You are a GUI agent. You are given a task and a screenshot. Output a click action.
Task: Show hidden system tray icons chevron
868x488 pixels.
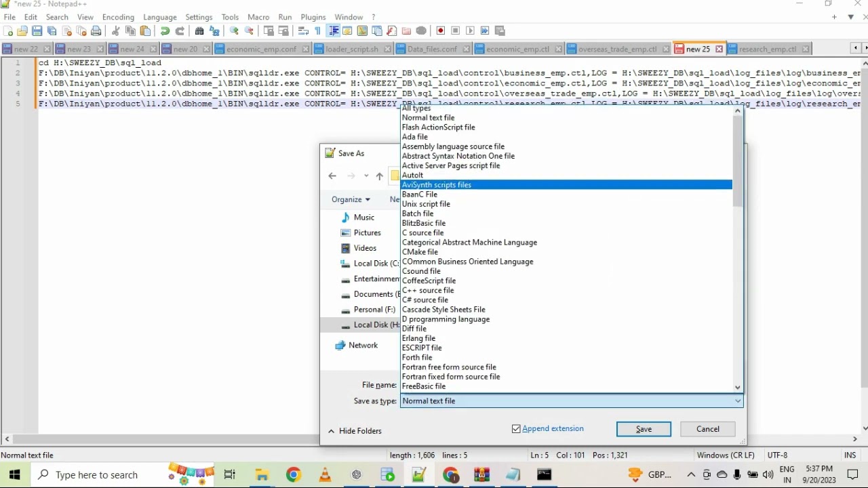point(691,474)
